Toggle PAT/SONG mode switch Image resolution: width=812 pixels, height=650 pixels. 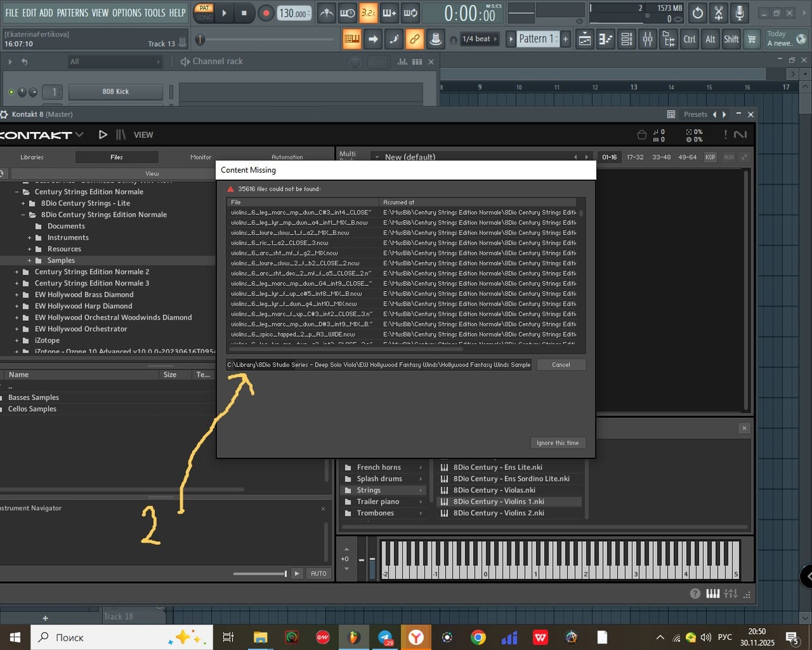click(x=203, y=13)
